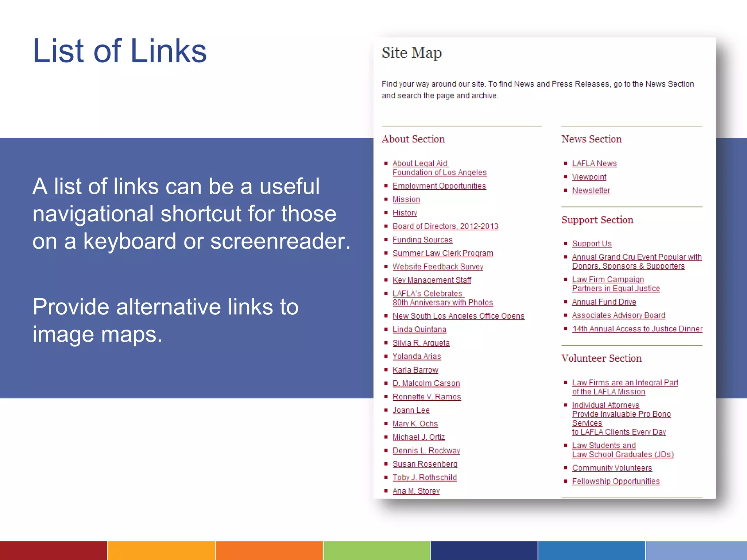Open the D. Malcolm Carson link
This screenshot has height=560, width=747.
426,384
